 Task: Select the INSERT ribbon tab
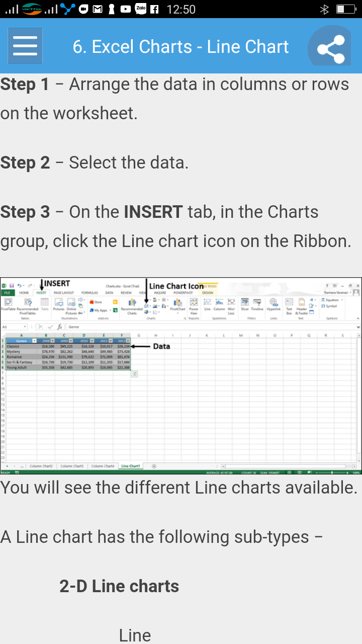41,292
